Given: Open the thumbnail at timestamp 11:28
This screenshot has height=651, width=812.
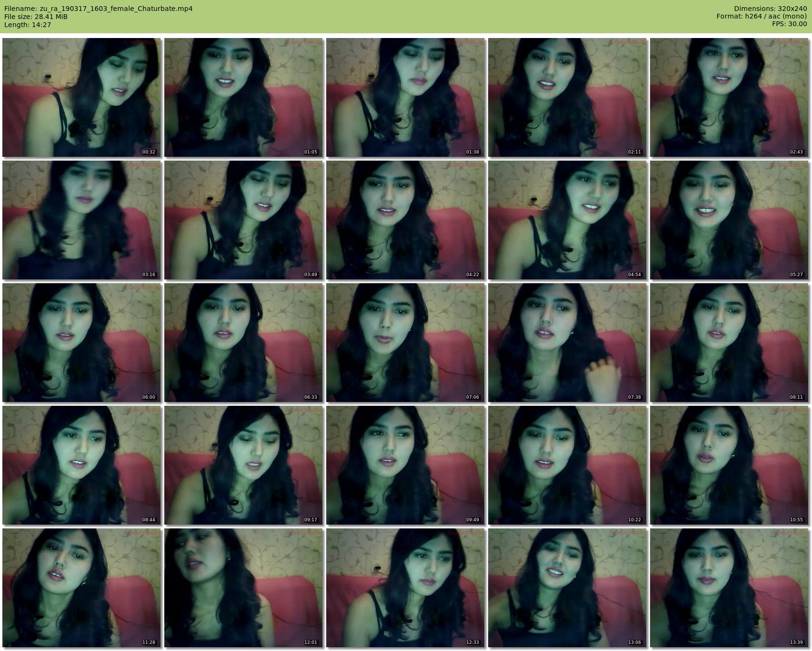Looking at the screenshot, I should tap(82, 588).
